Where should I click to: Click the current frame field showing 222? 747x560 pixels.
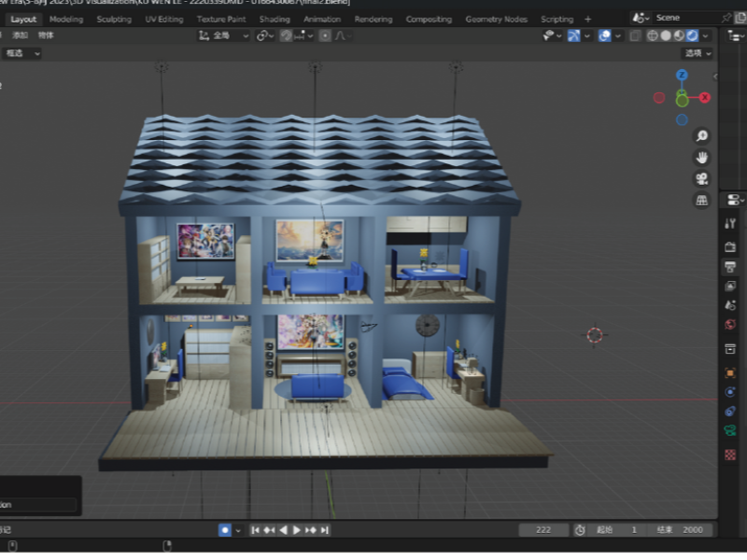543,530
